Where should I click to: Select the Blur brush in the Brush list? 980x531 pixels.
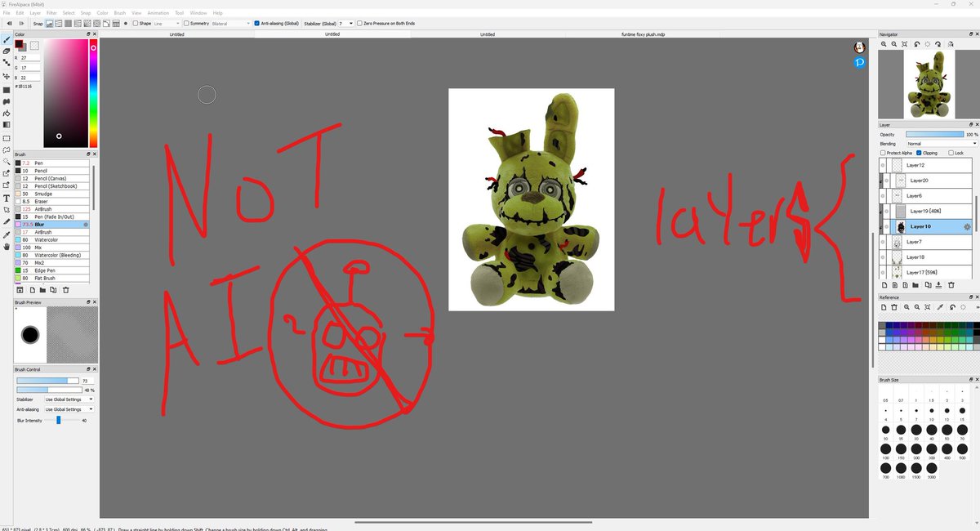tap(49, 223)
